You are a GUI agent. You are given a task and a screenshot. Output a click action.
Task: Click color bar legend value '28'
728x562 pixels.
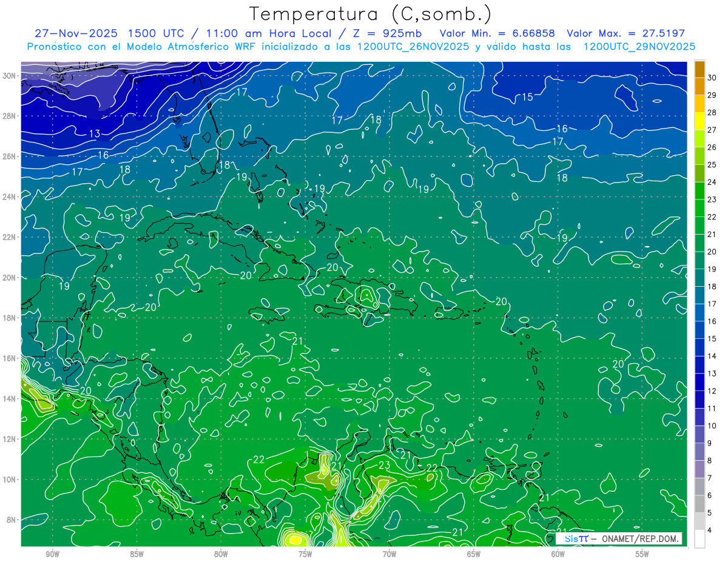[712, 113]
